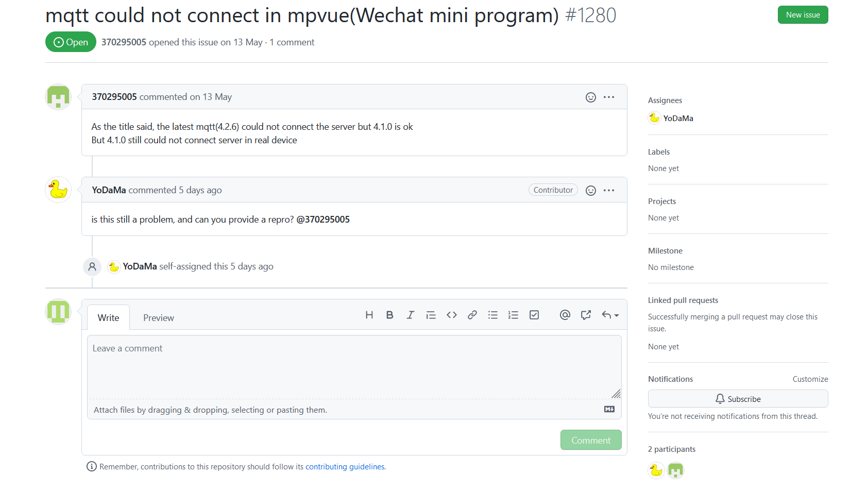This screenshot has width=868, height=490.
Task: Insert a numbered list
Action: 513,315
